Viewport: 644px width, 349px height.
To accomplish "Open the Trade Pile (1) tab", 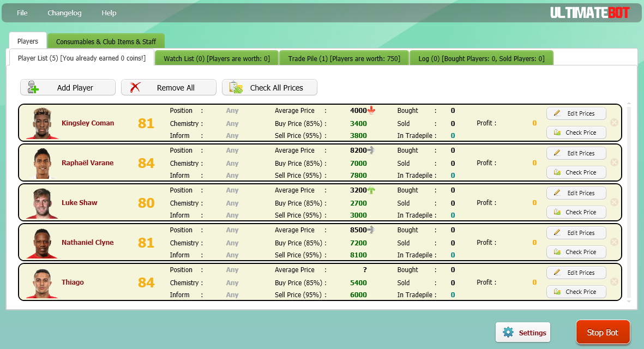I will pyautogui.click(x=344, y=58).
